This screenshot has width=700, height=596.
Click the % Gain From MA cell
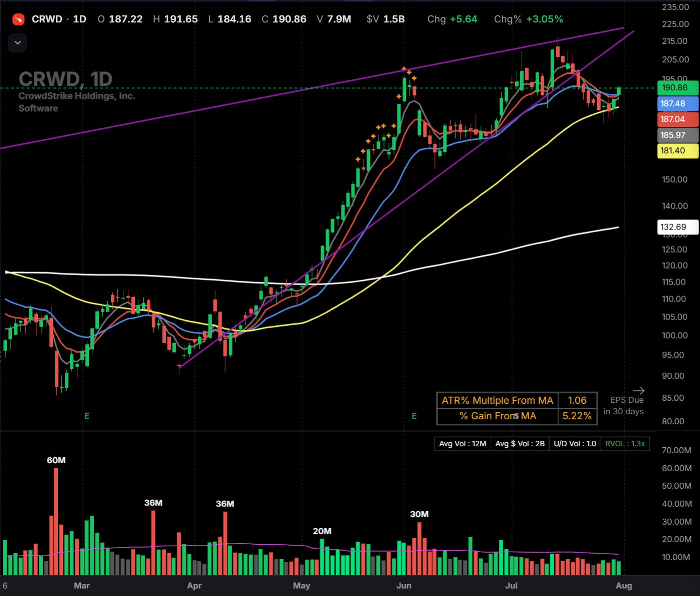(497, 416)
